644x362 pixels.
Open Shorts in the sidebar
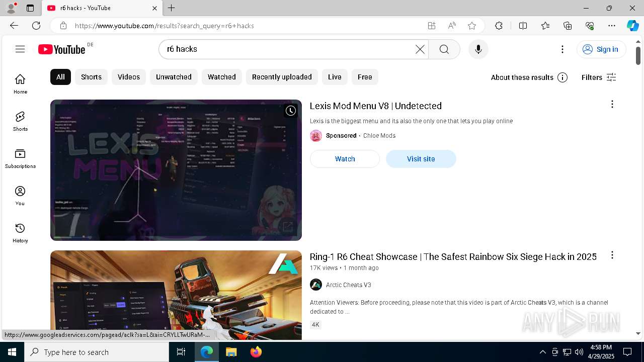coord(20,121)
